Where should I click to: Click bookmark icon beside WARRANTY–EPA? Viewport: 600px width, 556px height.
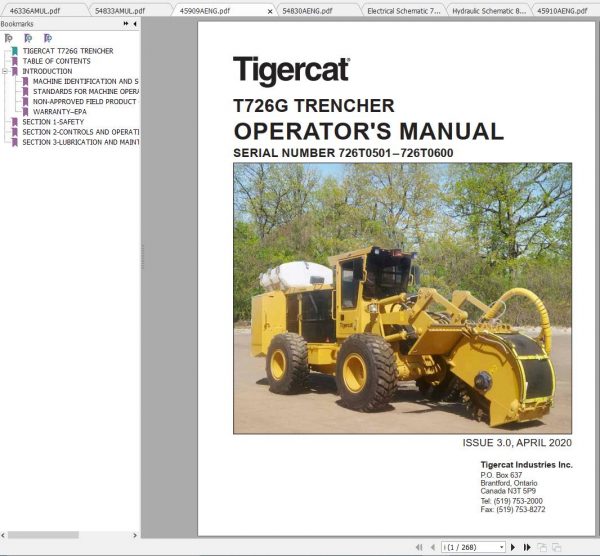(x=25, y=112)
